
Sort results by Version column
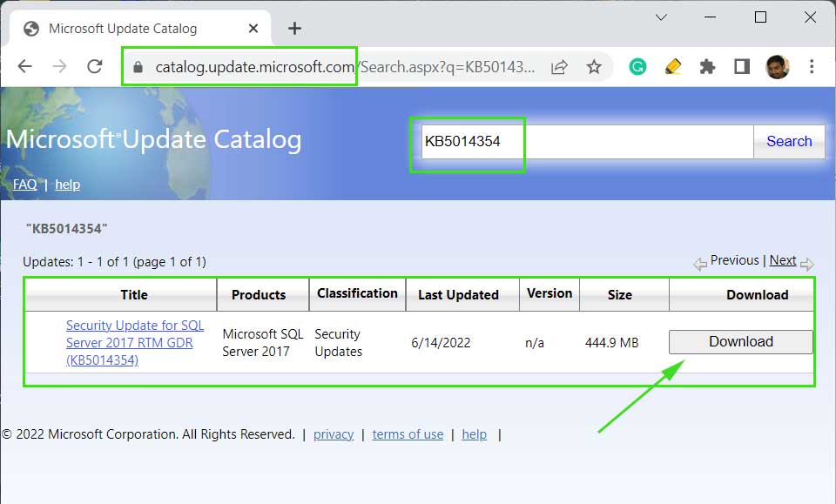coord(549,293)
